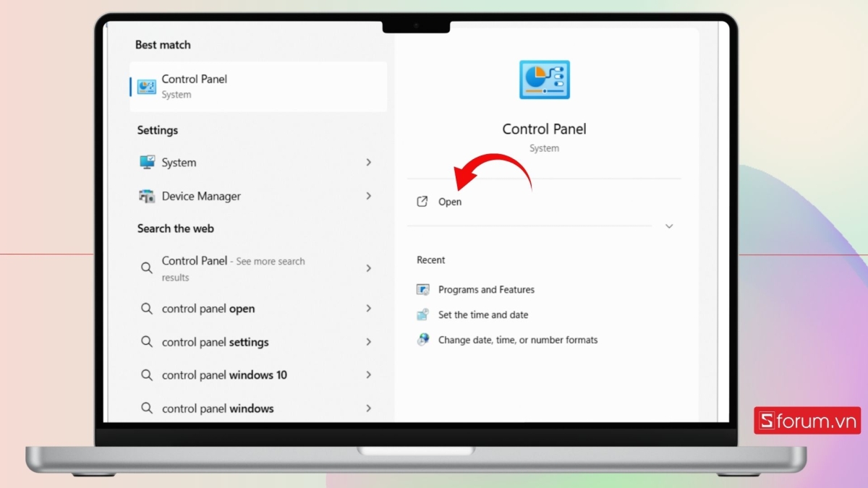Open the Control Panel best match result

[x=258, y=87]
